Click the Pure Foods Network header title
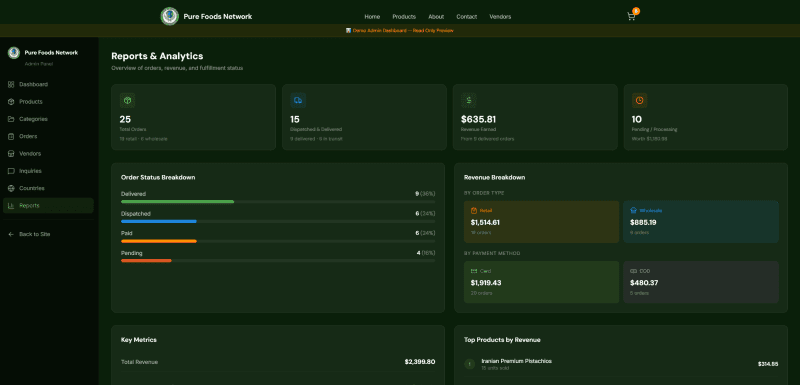The width and height of the screenshot is (800, 385). pyautogui.click(x=218, y=16)
